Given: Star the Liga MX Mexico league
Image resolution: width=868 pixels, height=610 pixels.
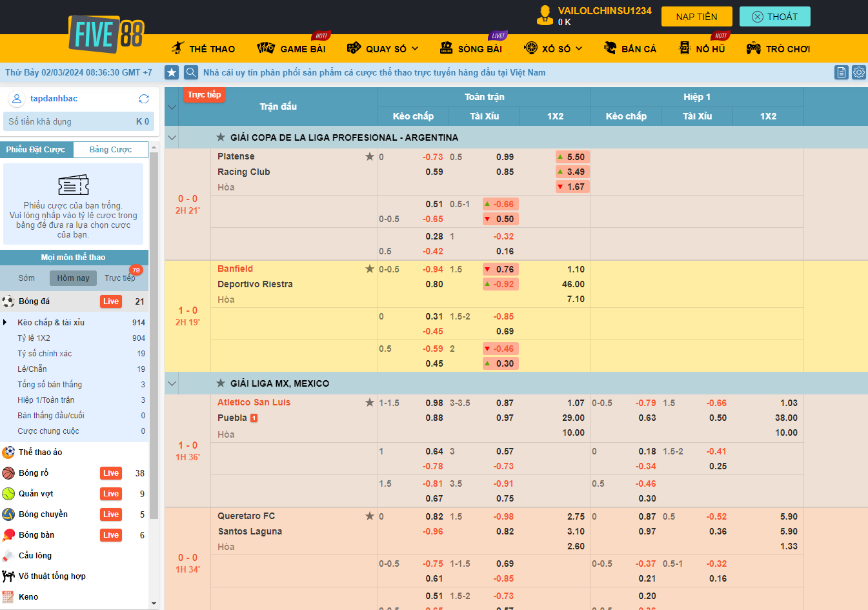Looking at the screenshot, I should [x=221, y=383].
